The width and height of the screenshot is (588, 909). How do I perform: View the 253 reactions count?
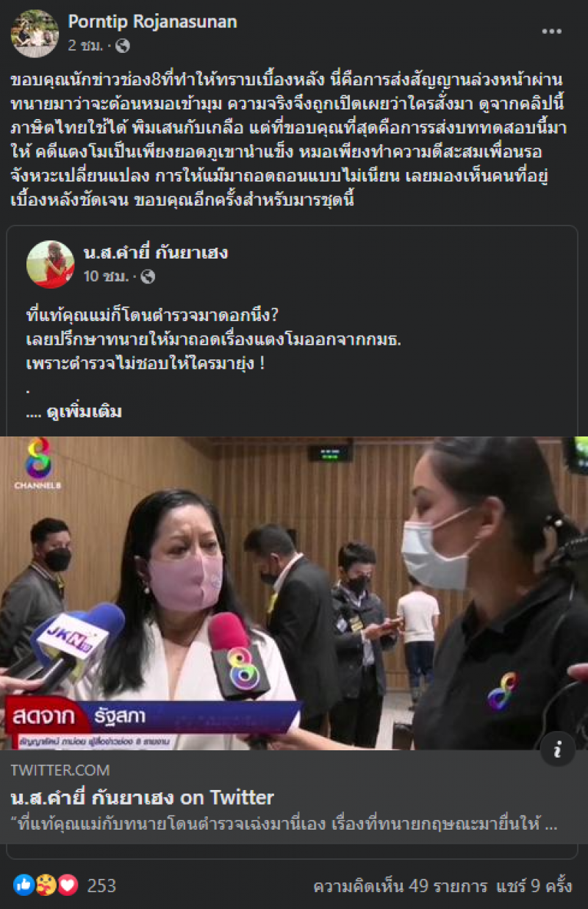click(101, 885)
